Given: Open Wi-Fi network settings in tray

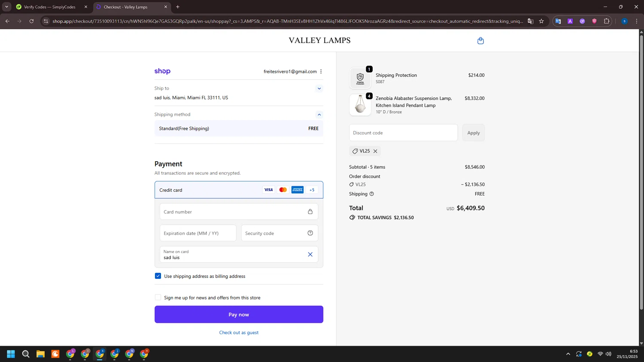Looking at the screenshot, I should point(600,354).
